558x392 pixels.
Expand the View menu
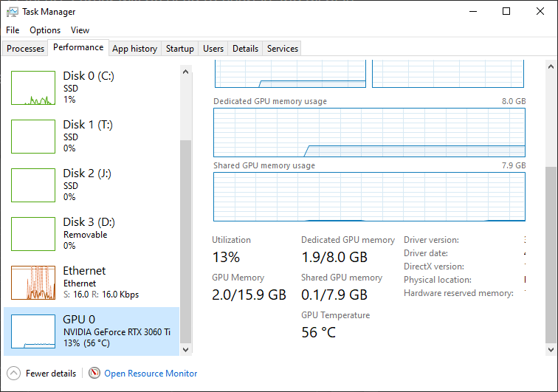(80, 30)
